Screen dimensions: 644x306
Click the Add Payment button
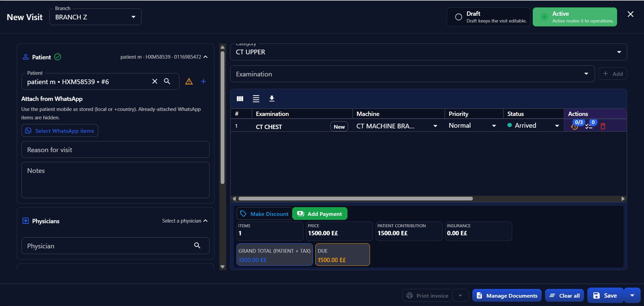coord(320,214)
